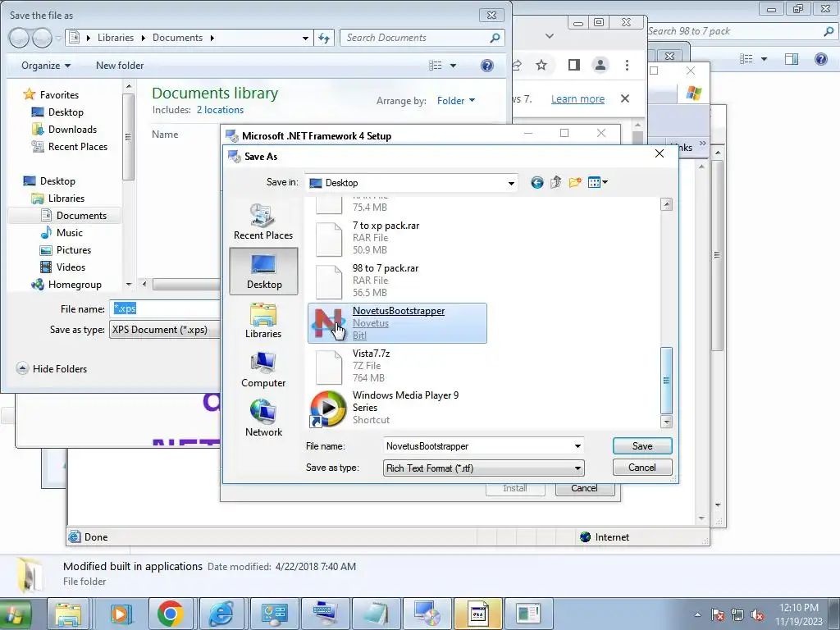This screenshot has height=630, width=840.
Task: Open View Menu icon in Save As
Action: pyautogui.click(x=598, y=183)
